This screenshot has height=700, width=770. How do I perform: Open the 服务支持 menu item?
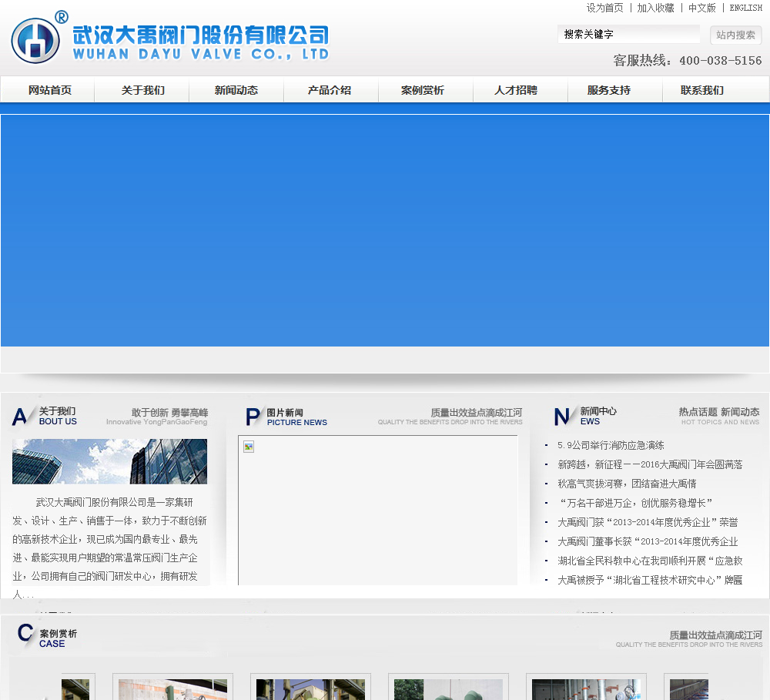coord(609,90)
